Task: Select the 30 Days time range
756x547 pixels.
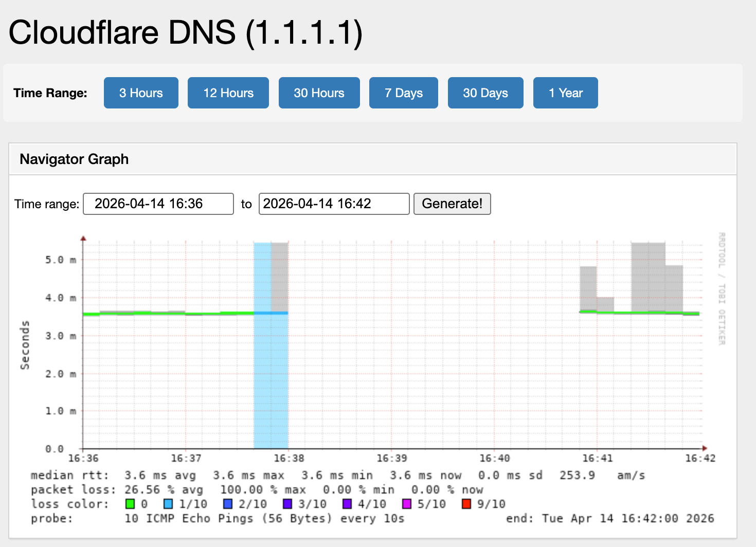Action: 485,93
